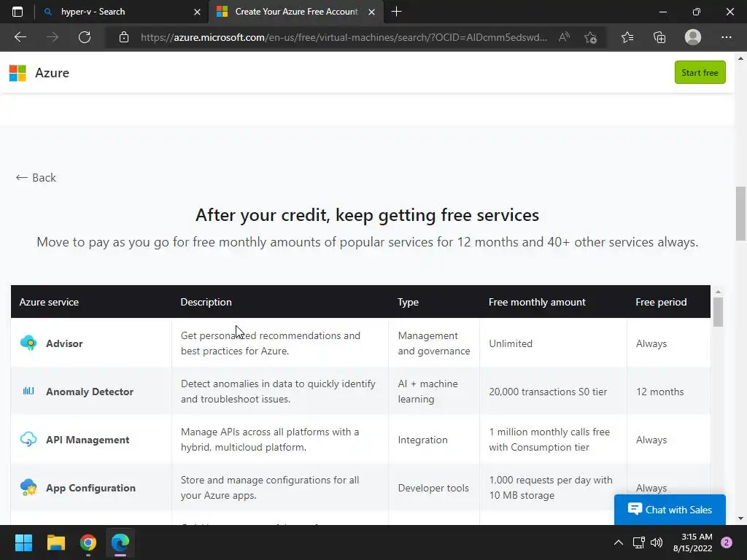Close the hyper-v Search tab
Image resolution: width=747 pixels, height=560 pixels.
pyautogui.click(x=197, y=12)
